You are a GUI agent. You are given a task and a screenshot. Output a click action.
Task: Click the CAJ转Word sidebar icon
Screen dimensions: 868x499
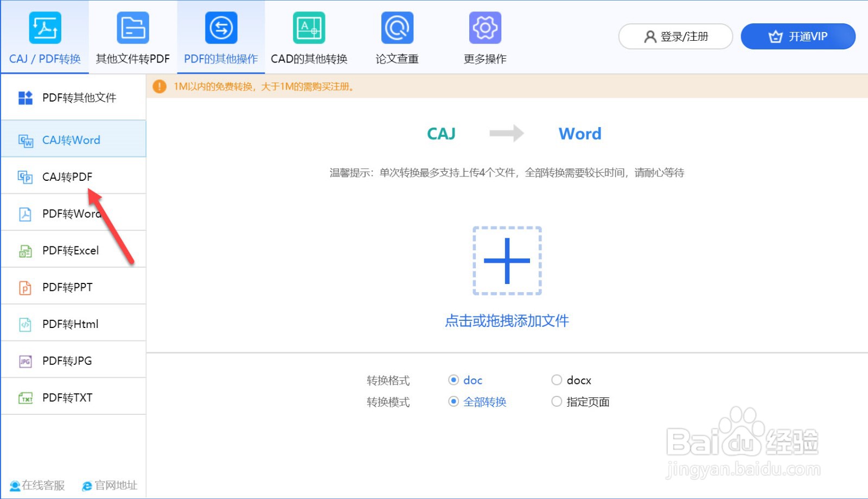(25, 141)
